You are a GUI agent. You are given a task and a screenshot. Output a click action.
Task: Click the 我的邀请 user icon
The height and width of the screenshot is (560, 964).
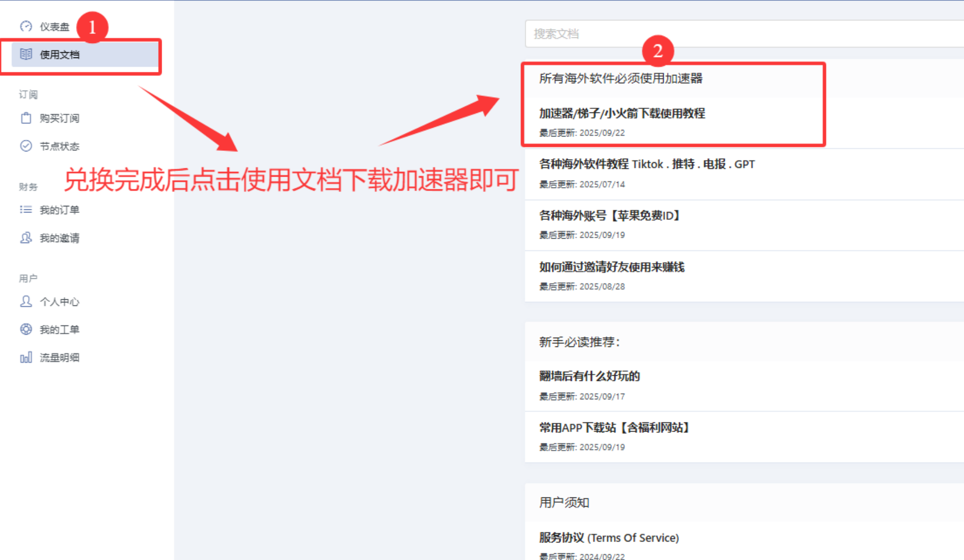[26, 238]
